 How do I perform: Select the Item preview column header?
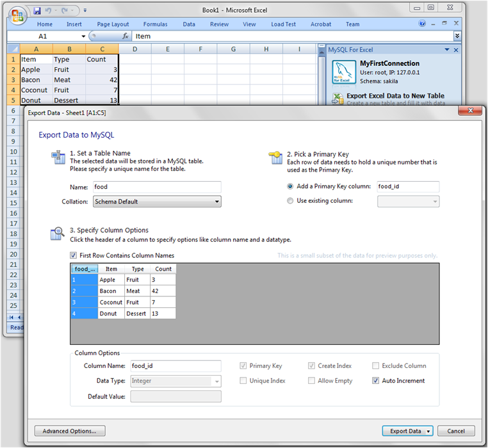coord(111,269)
